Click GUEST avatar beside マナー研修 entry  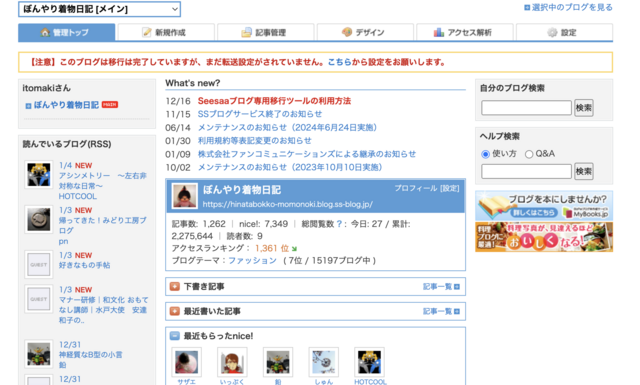39,299
